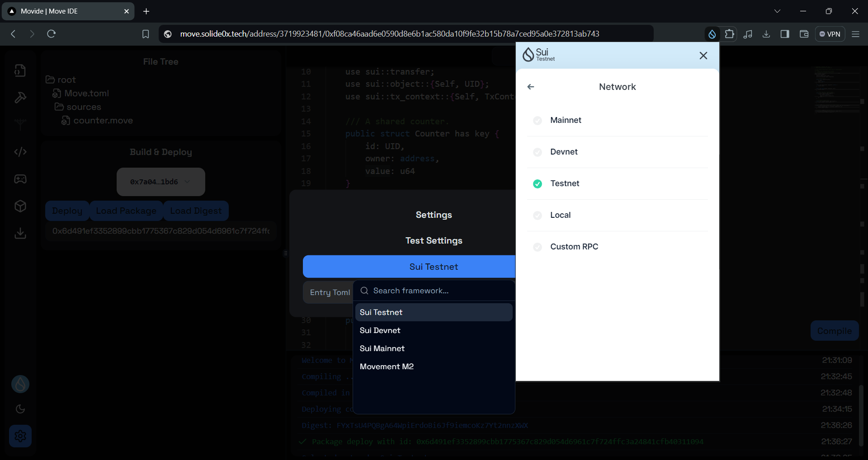Click the gamepad icon in the sidebar
868x460 pixels.
coord(20,179)
